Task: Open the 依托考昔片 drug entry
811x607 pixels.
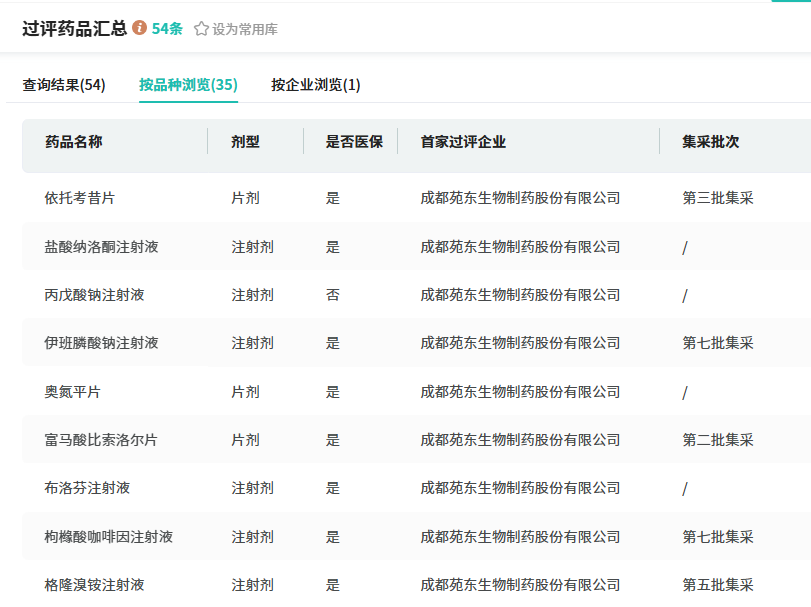Action: (80, 198)
